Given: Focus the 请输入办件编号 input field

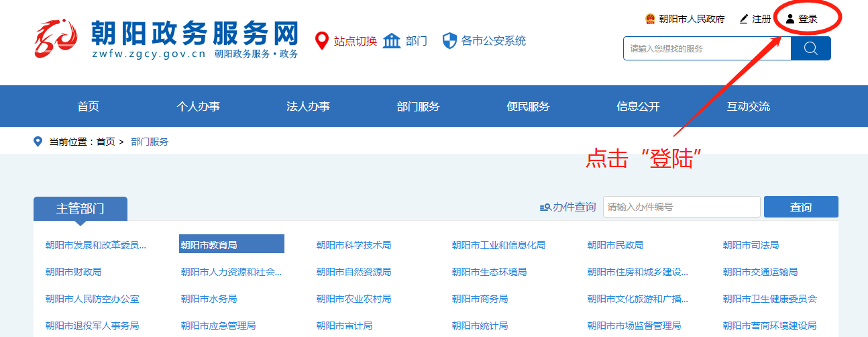Looking at the screenshot, I should (681, 207).
